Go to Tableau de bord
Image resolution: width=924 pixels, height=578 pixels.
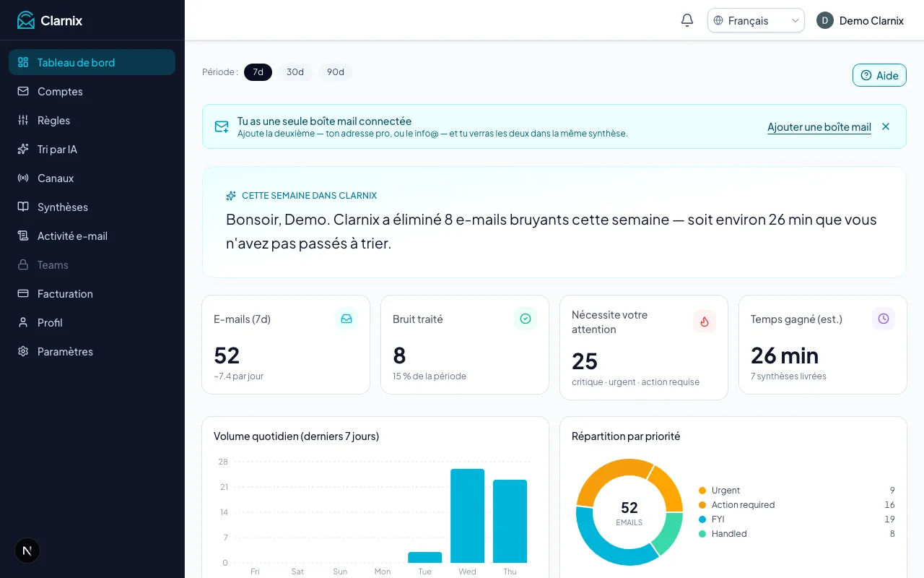click(x=92, y=62)
